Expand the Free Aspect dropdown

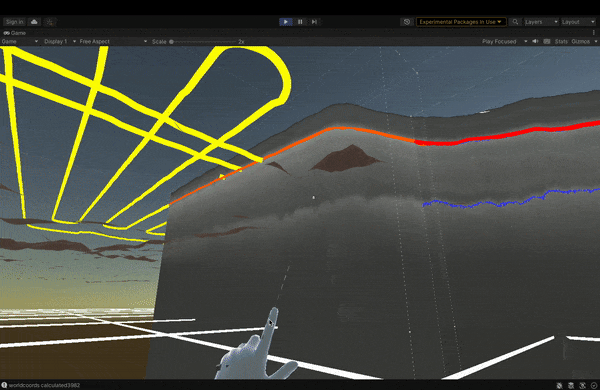tap(113, 41)
